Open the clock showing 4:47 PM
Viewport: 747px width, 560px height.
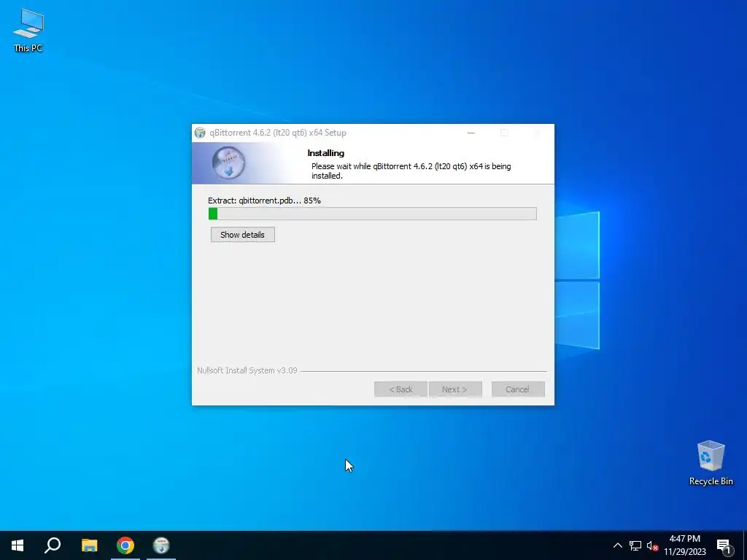click(x=684, y=545)
